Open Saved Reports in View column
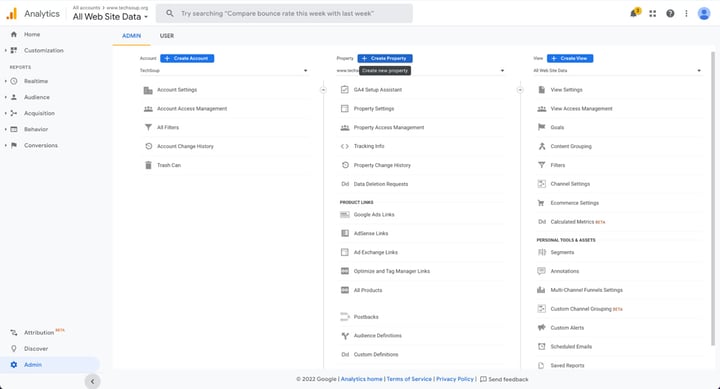 567,366
